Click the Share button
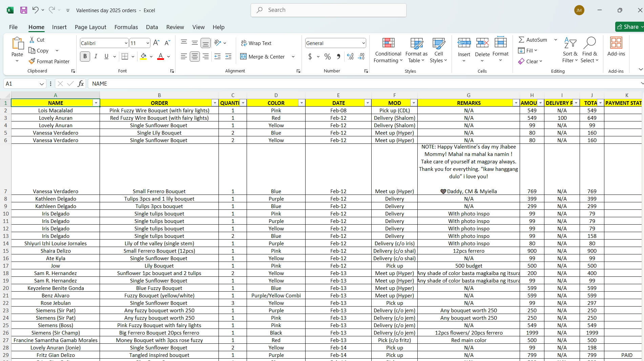The width and height of the screenshot is (644, 361). 629,27
